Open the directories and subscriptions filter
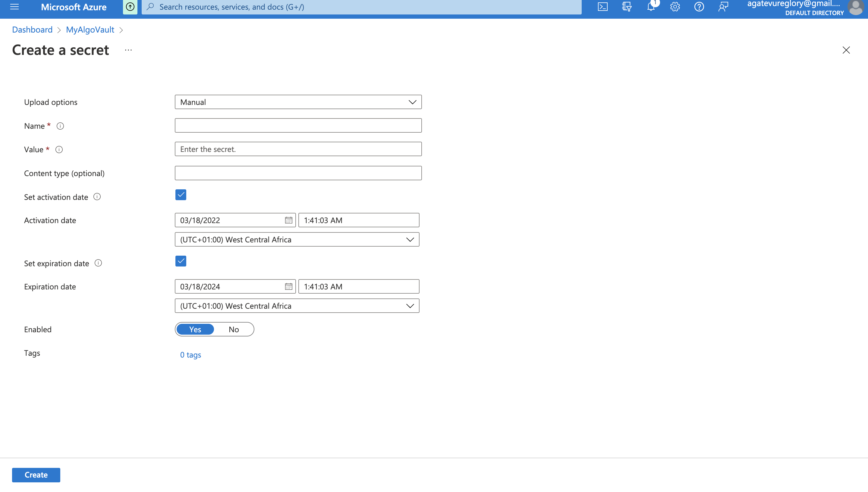This screenshot has height=492, width=868. (627, 7)
